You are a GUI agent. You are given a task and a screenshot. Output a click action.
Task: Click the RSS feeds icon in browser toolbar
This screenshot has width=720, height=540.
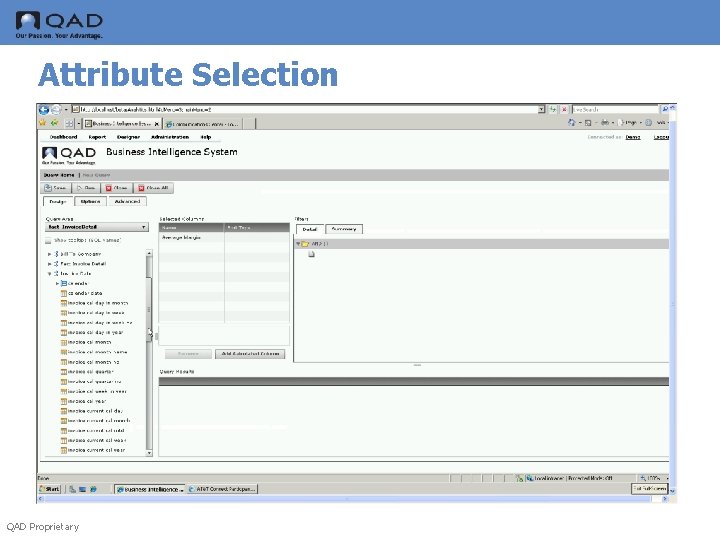point(588,123)
